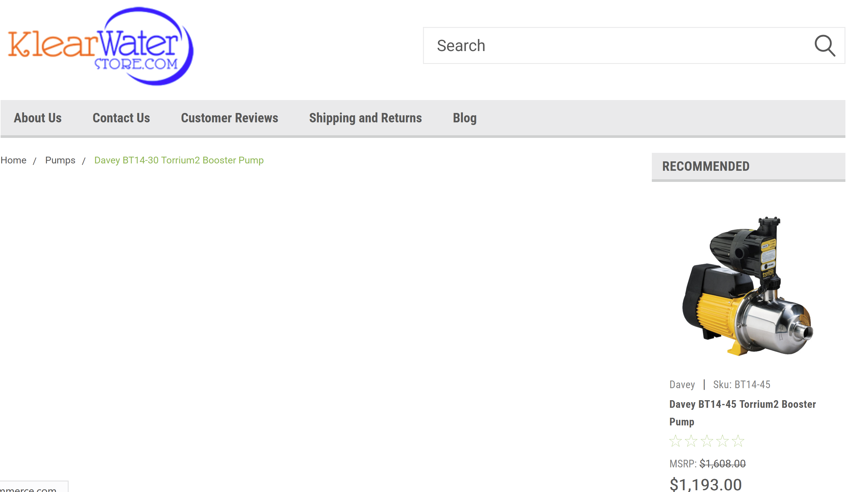Navigate to Pumps breadcrumb
Screen dimensions: 868x492
[60, 160]
